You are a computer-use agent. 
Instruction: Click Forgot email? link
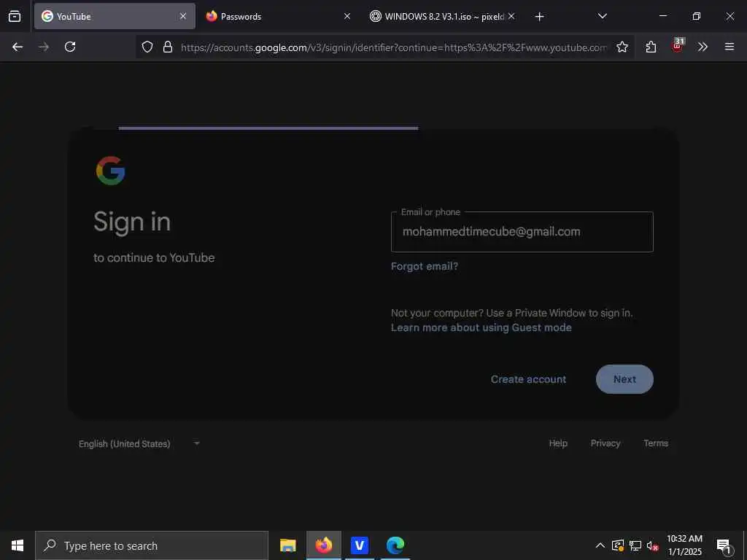click(x=425, y=266)
